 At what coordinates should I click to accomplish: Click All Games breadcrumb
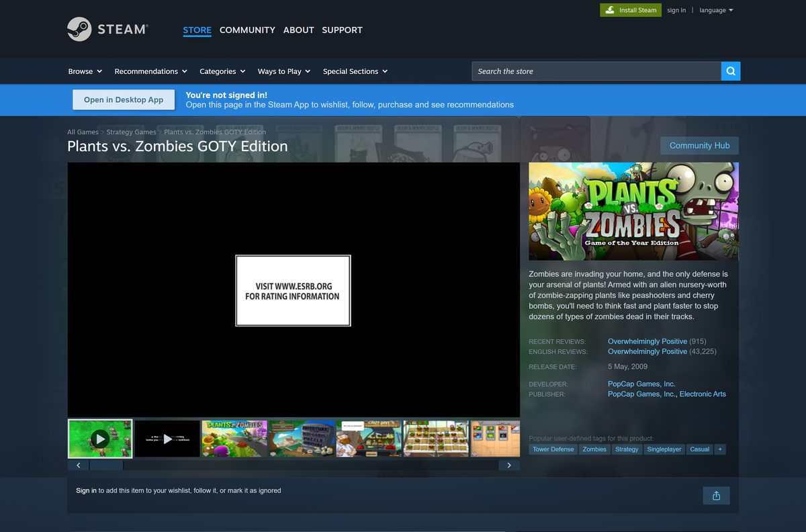83,132
